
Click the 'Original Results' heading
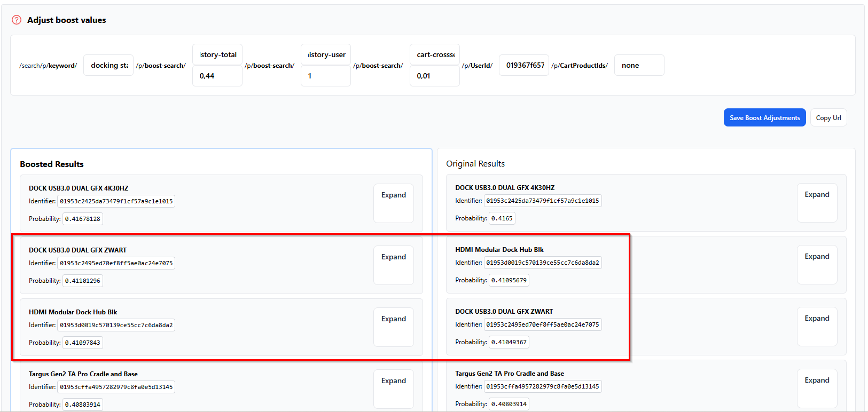475,164
